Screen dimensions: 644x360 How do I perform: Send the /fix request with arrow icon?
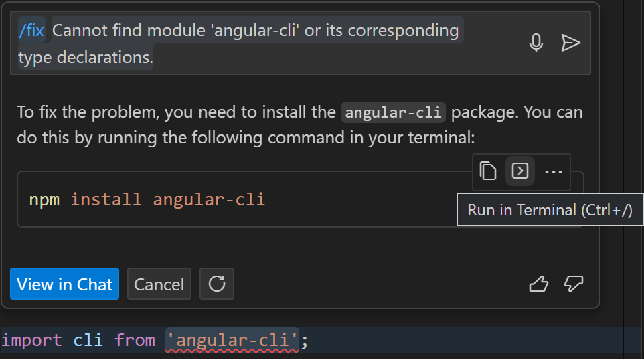pyautogui.click(x=570, y=43)
